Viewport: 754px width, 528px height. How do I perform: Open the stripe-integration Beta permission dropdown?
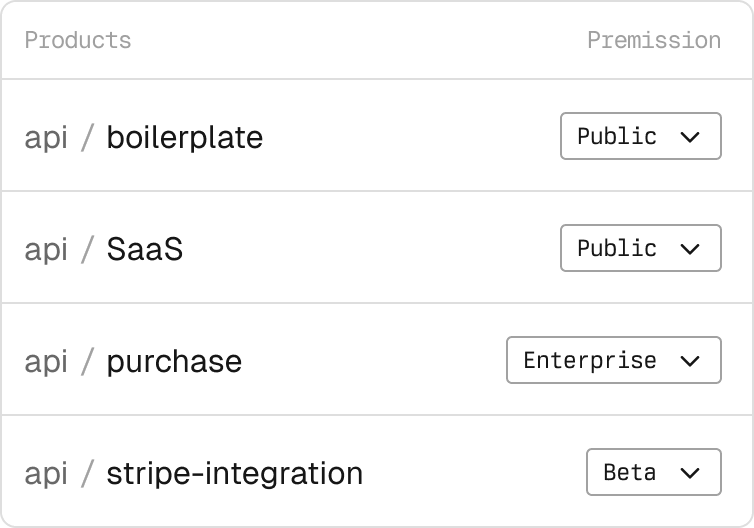pyautogui.click(x=653, y=472)
